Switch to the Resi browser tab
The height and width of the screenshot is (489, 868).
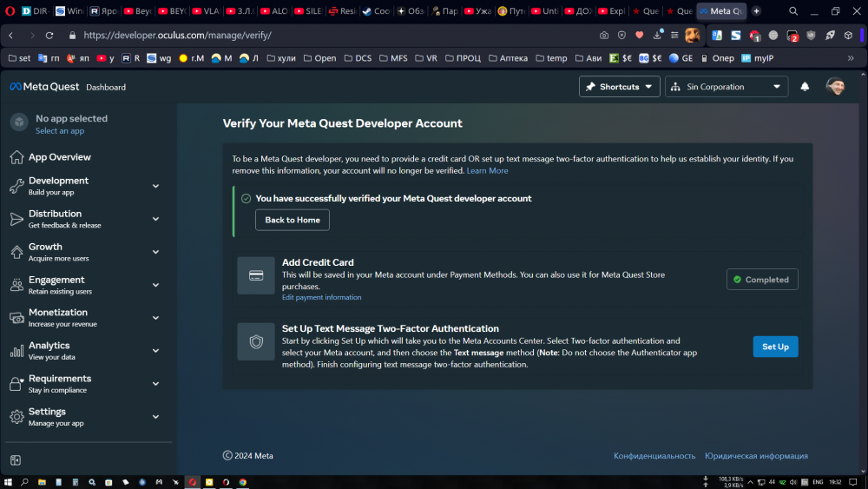[343, 11]
